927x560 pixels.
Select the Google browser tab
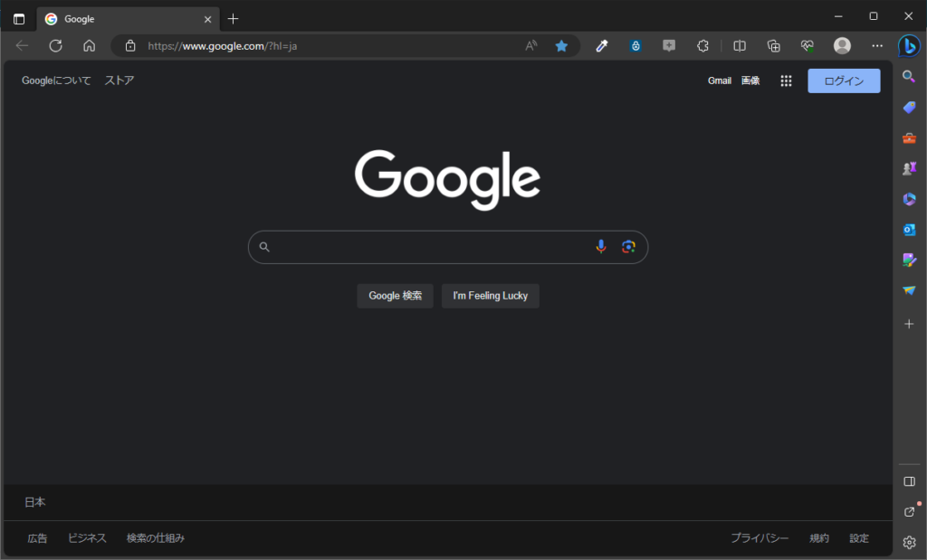129,19
